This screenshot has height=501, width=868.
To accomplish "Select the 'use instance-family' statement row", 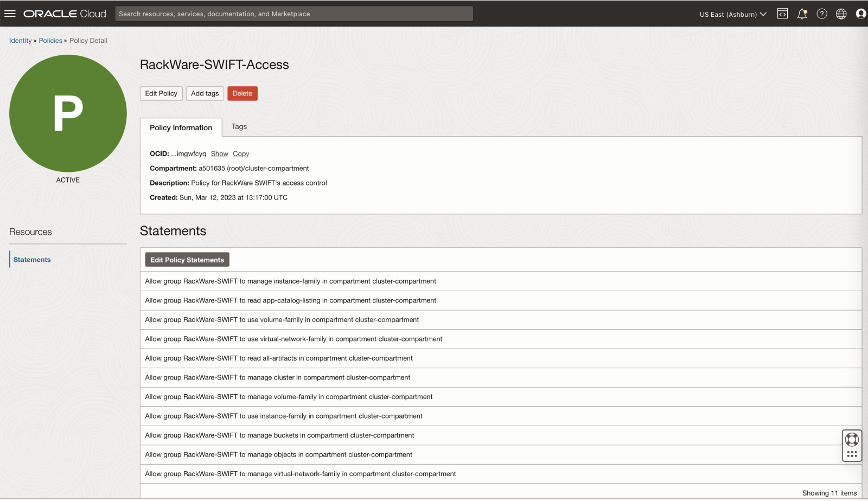I will point(501,416).
